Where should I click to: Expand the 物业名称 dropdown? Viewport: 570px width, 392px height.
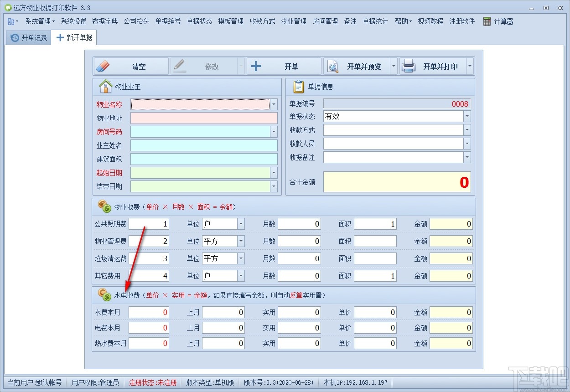tap(274, 104)
